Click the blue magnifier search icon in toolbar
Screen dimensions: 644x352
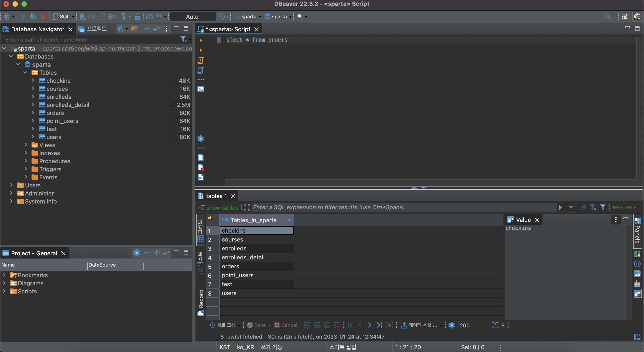click(300, 17)
